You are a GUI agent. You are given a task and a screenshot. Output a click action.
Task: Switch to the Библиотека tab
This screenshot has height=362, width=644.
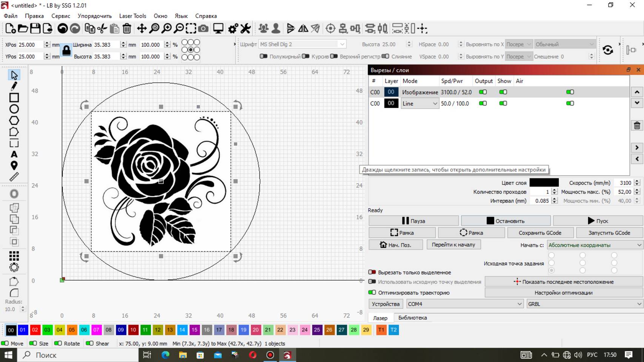tap(412, 318)
